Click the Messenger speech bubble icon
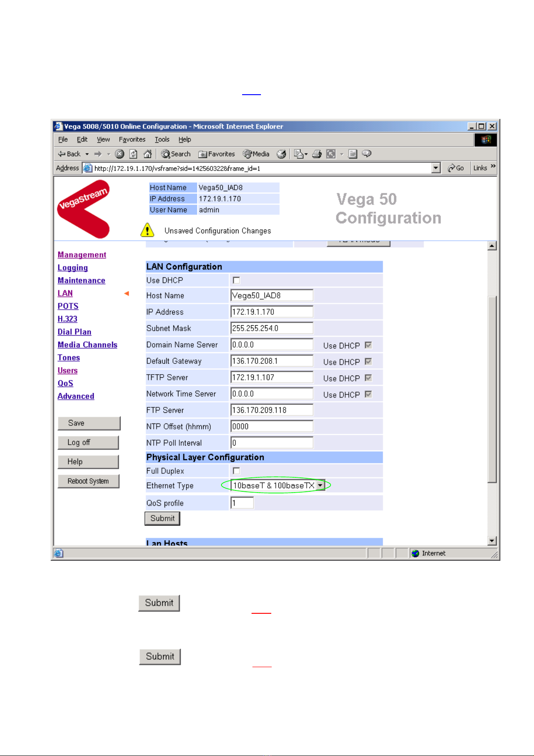Image resolution: width=534 pixels, height=756 pixels. (x=367, y=154)
